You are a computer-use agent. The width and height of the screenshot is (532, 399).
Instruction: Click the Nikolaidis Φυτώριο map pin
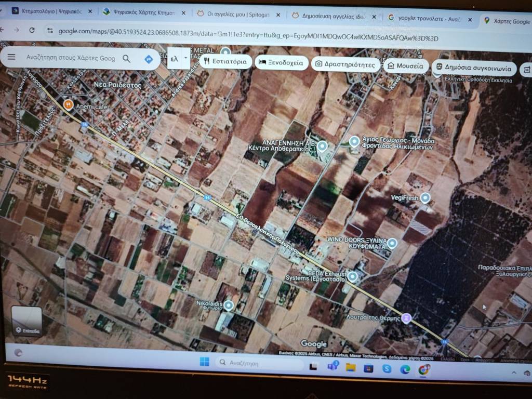coord(228,305)
